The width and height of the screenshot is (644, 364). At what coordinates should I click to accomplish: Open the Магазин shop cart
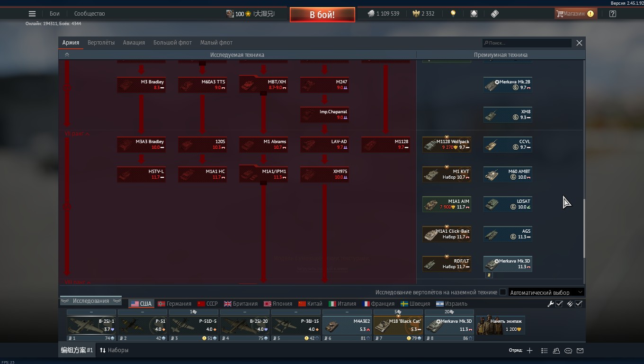pyautogui.click(x=575, y=14)
